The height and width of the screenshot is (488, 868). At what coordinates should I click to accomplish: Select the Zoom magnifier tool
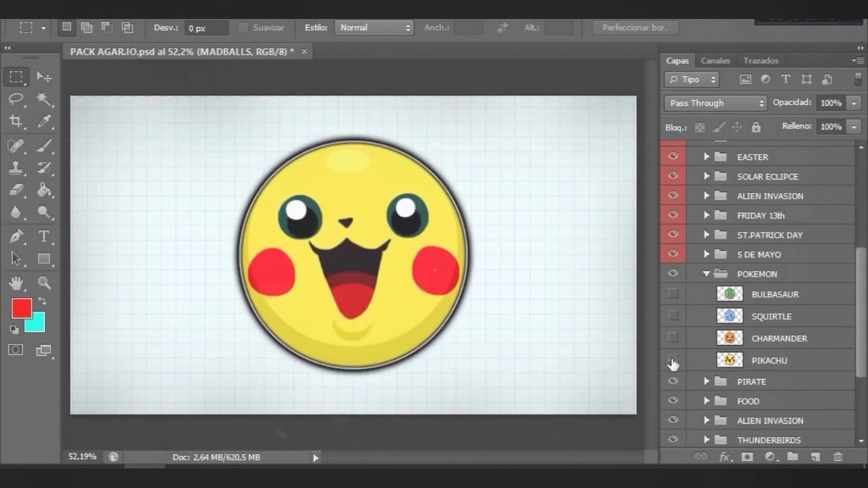click(x=44, y=283)
